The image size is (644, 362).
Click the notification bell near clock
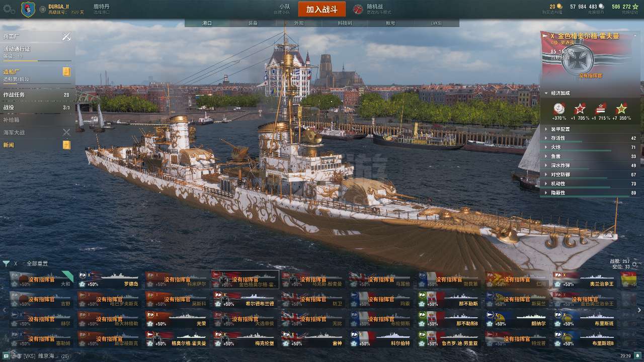tap(637, 356)
